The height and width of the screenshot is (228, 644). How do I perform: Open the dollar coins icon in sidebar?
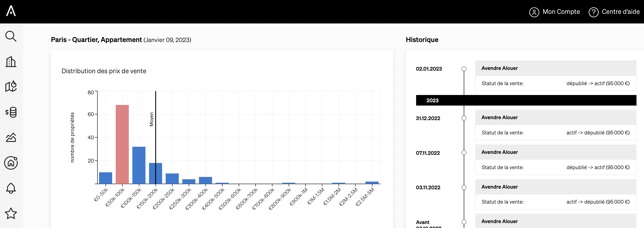[11, 112]
